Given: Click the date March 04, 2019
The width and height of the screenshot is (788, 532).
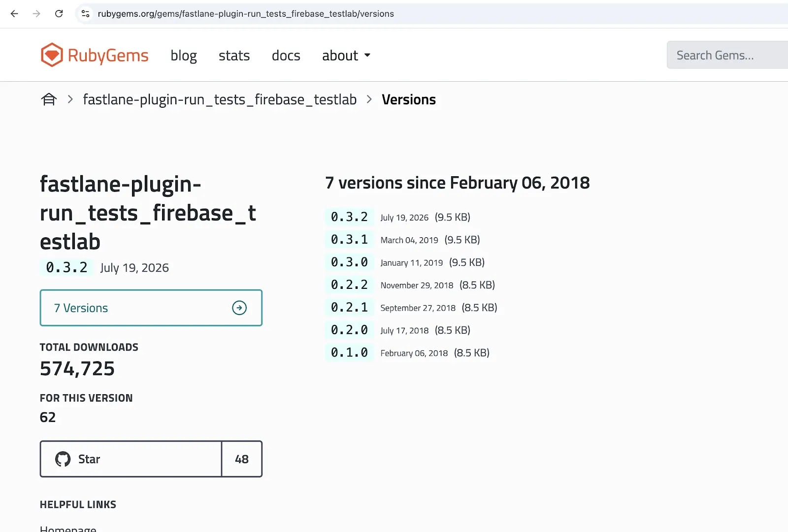Looking at the screenshot, I should 409,240.
